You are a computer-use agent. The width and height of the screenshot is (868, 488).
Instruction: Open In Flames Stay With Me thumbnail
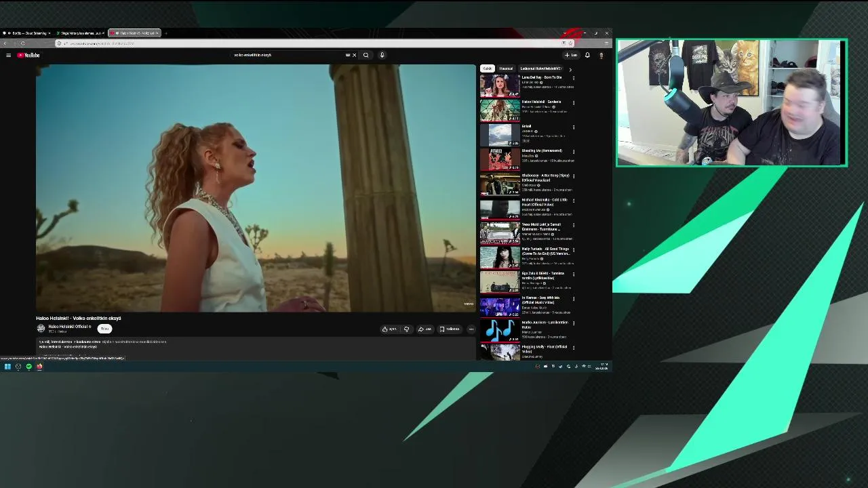pyautogui.click(x=500, y=306)
